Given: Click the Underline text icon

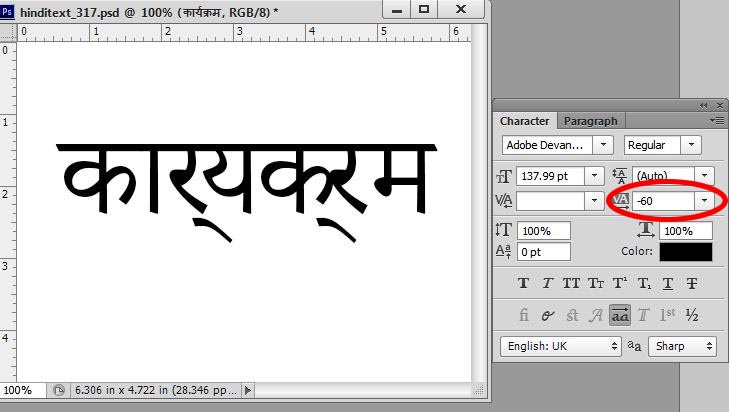Looking at the screenshot, I should click(x=668, y=284).
